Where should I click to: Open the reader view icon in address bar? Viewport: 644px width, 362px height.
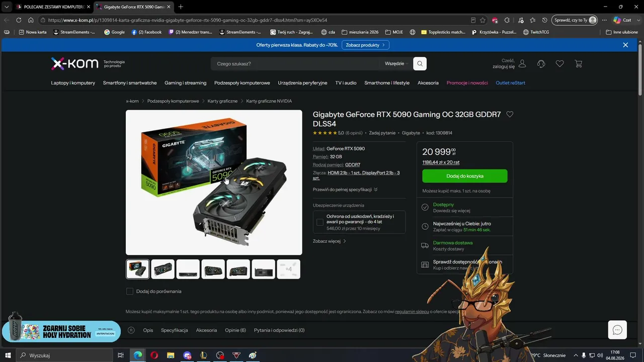(473, 20)
